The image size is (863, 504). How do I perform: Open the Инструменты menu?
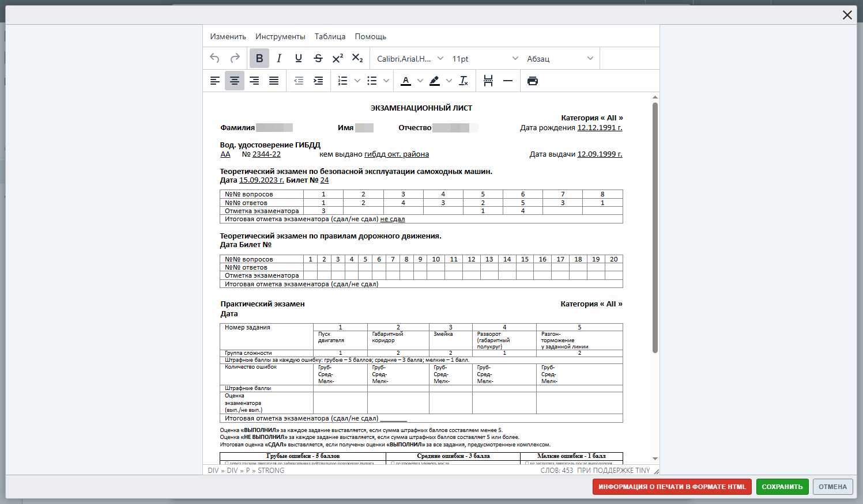tap(281, 36)
